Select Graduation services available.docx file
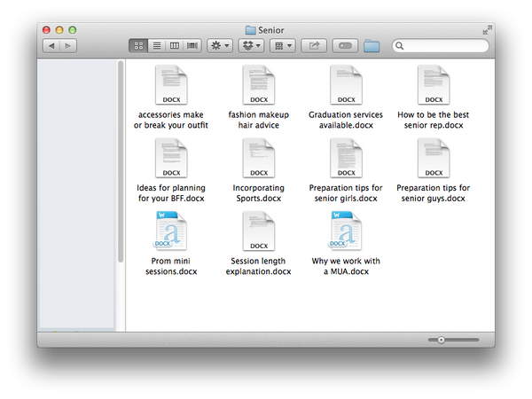The width and height of the screenshot is (532, 399). pyautogui.click(x=346, y=85)
